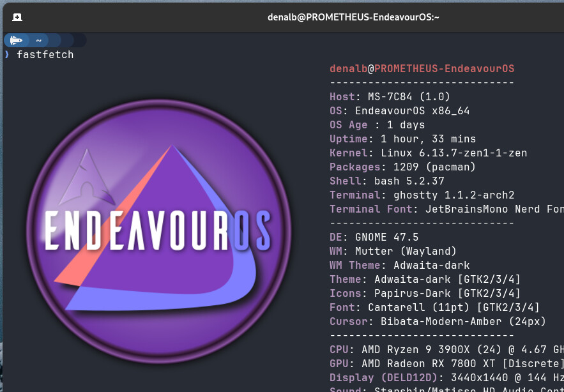Click the Display (DELD12D) line
This screenshot has width=564, height=392.
click(x=446, y=377)
